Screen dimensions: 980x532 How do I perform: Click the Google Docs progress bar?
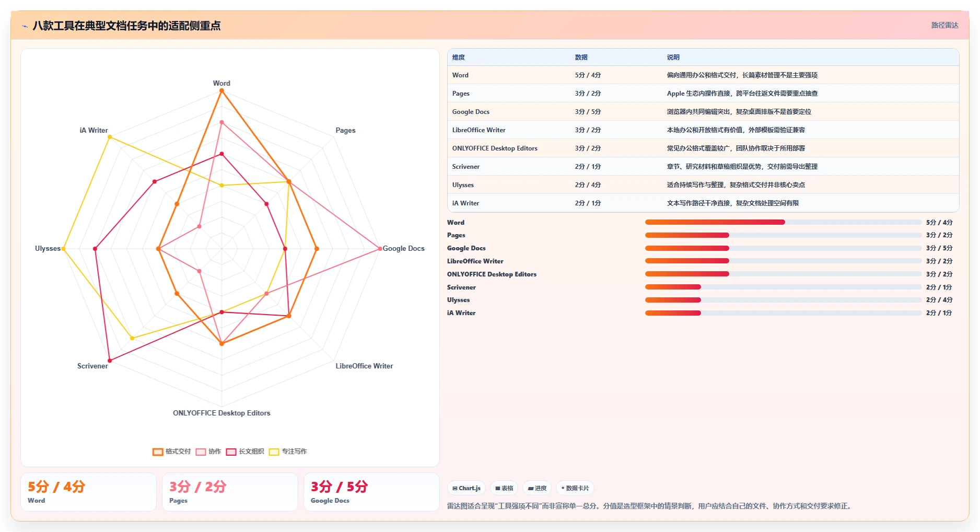point(783,248)
